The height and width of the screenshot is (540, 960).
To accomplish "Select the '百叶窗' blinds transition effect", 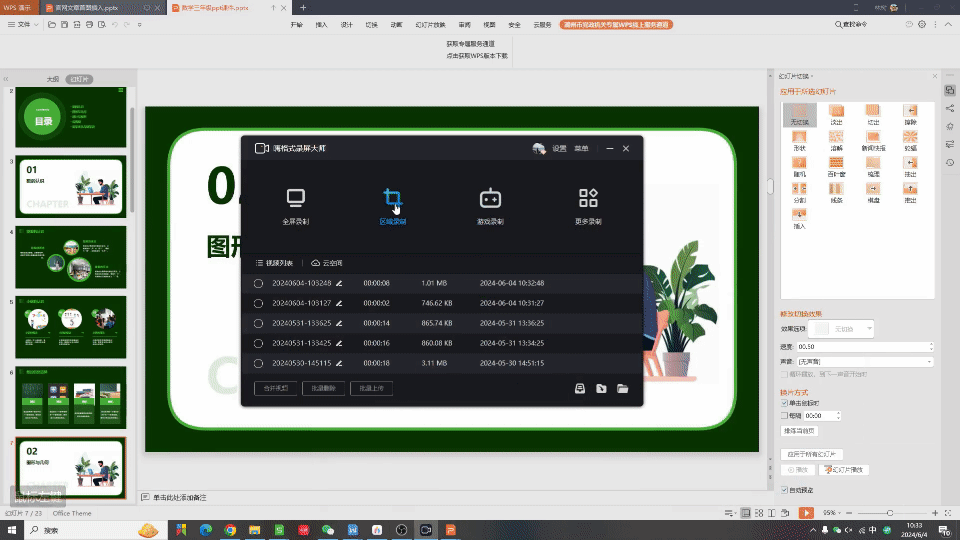I will [x=836, y=167].
